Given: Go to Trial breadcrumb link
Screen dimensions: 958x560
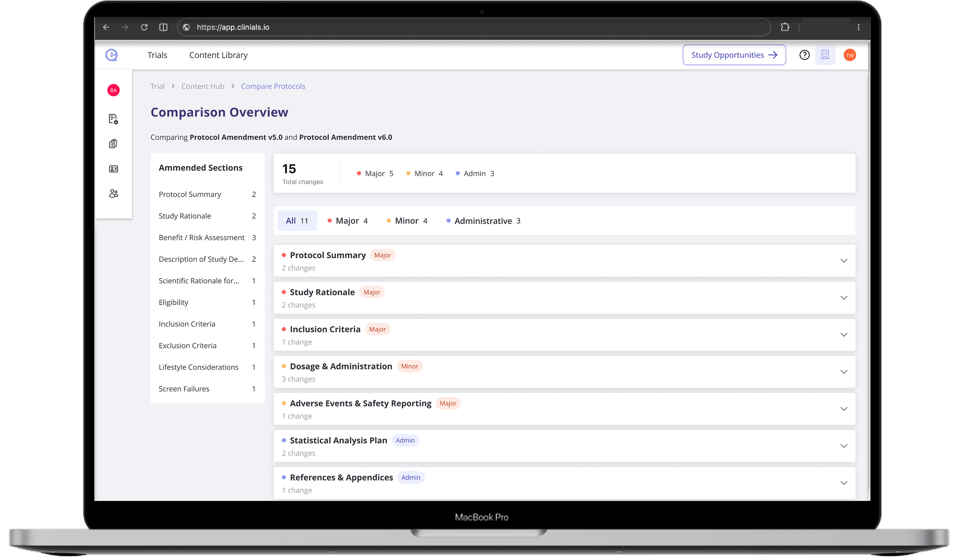Looking at the screenshot, I should (157, 86).
